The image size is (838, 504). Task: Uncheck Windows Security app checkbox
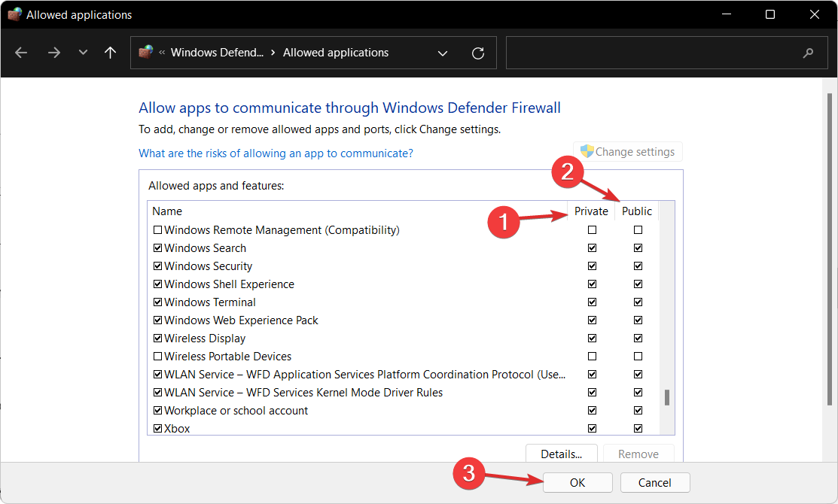point(157,266)
